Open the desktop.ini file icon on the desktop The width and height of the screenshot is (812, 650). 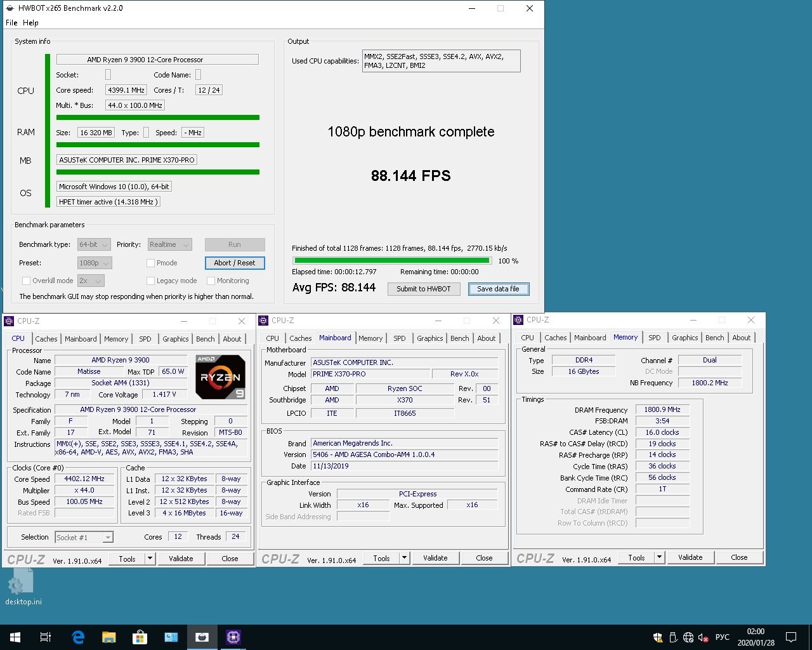[23, 587]
